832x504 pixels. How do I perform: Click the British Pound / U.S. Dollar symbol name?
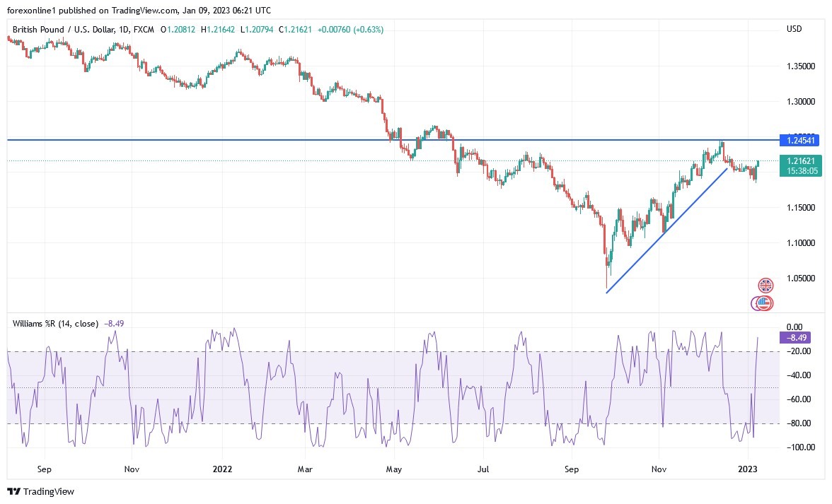tap(59, 30)
